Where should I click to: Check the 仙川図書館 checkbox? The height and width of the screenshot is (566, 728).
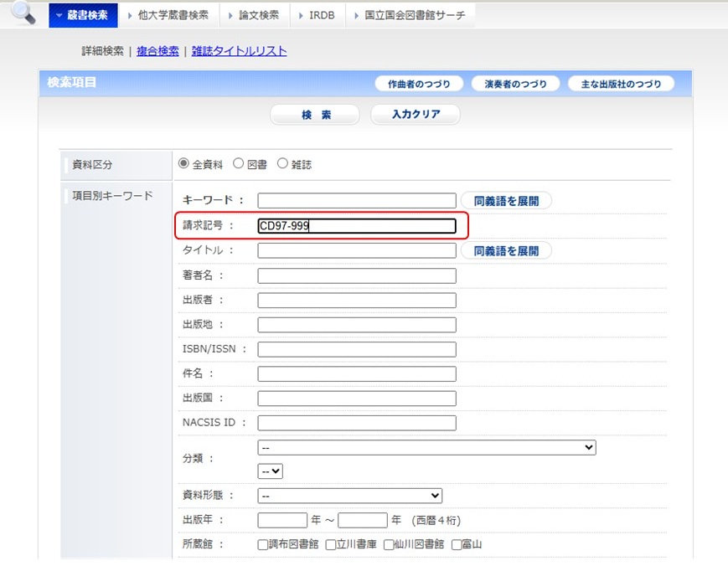(389, 545)
